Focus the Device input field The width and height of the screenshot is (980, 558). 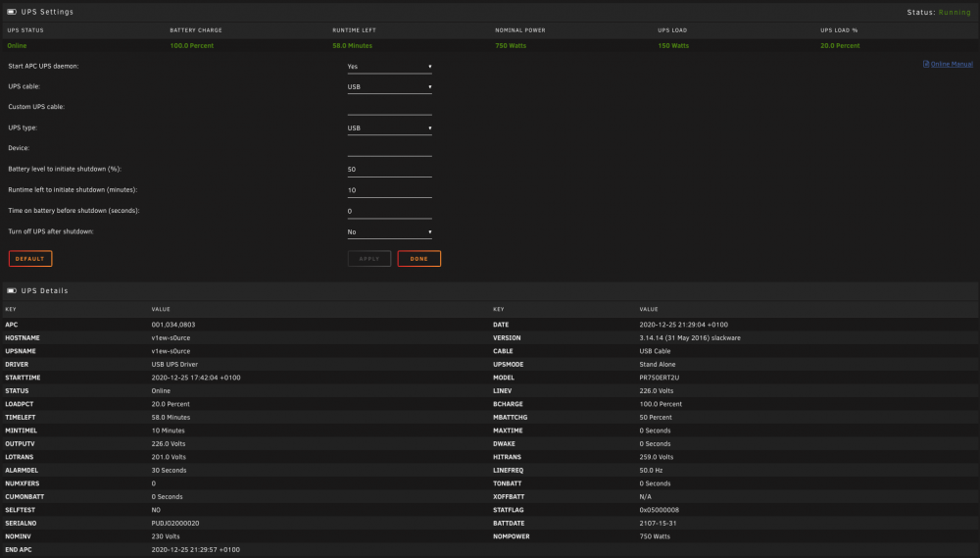click(x=389, y=149)
